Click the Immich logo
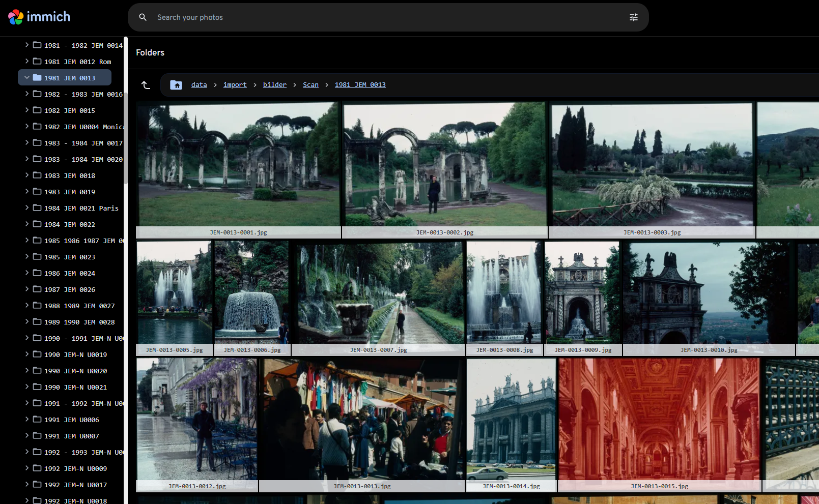 [x=39, y=17]
